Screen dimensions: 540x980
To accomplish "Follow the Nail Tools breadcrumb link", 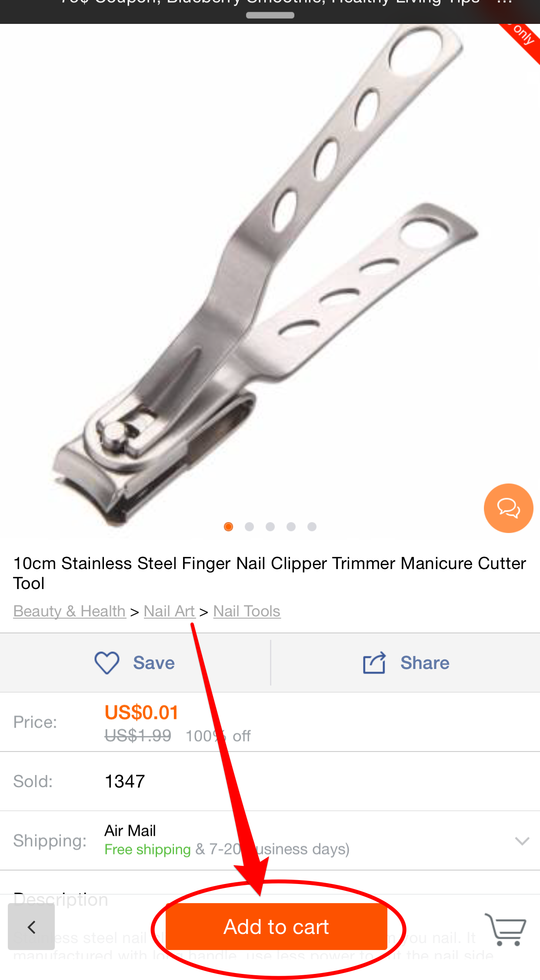I will pyautogui.click(x=247, y=611).
